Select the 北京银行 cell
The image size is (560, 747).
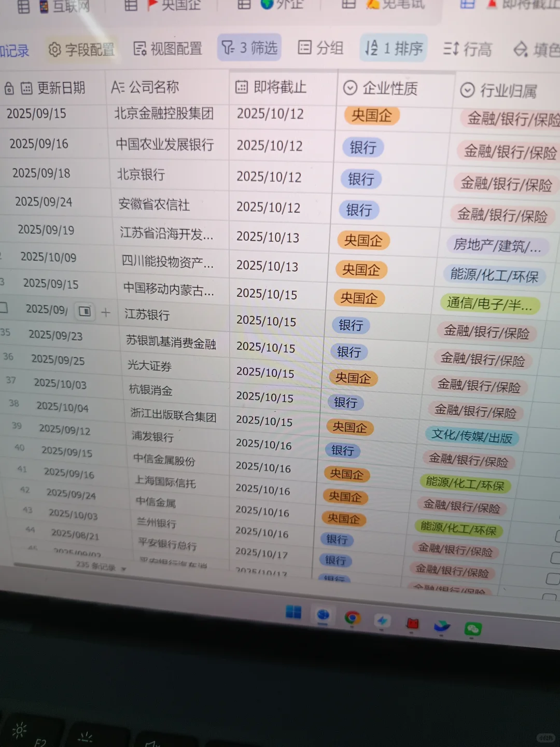pyautogui.click(x=141, y=174)
